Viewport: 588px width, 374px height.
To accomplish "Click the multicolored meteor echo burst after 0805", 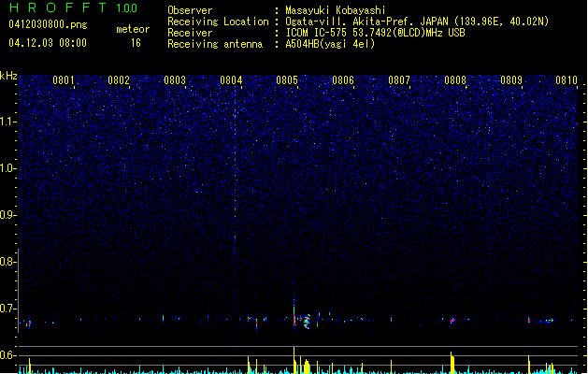I will tap(307, 322).
